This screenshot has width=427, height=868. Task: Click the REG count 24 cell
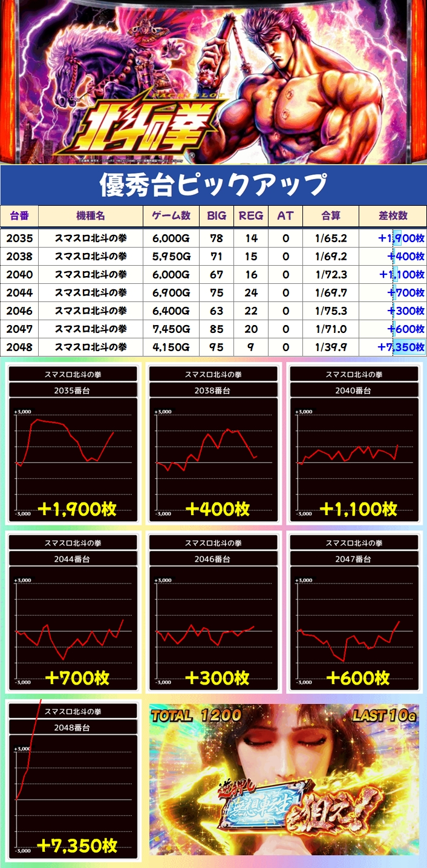pos(251,293)
